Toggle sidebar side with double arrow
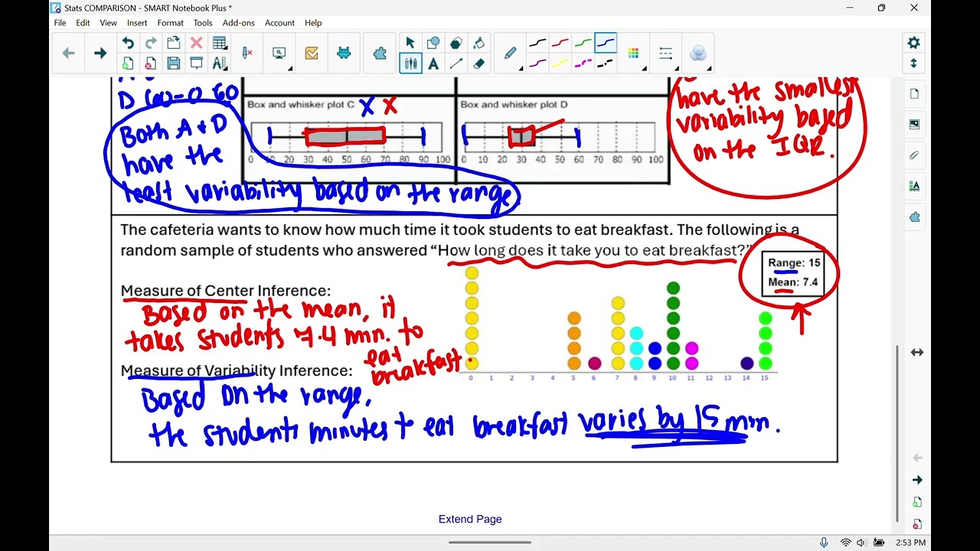 click(916, 352)
